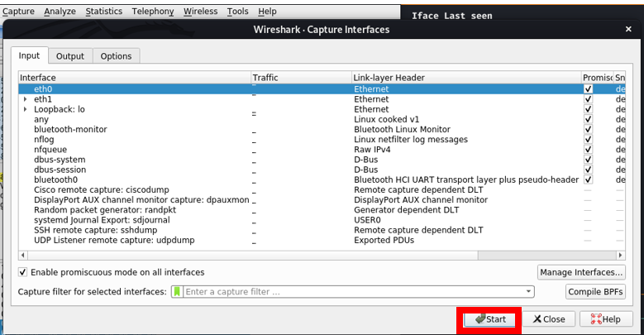This screenshot has height=335, width=644.
Task: Select the any interface row
Action: click(x=322, y=119)
